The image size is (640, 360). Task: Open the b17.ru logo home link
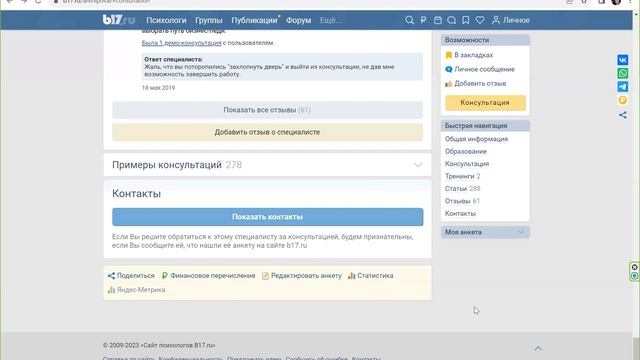tap(119, 20)
